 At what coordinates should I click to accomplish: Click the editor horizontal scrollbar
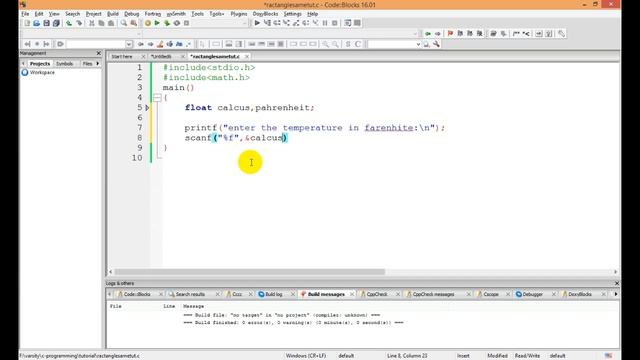(x=249, y=272)
